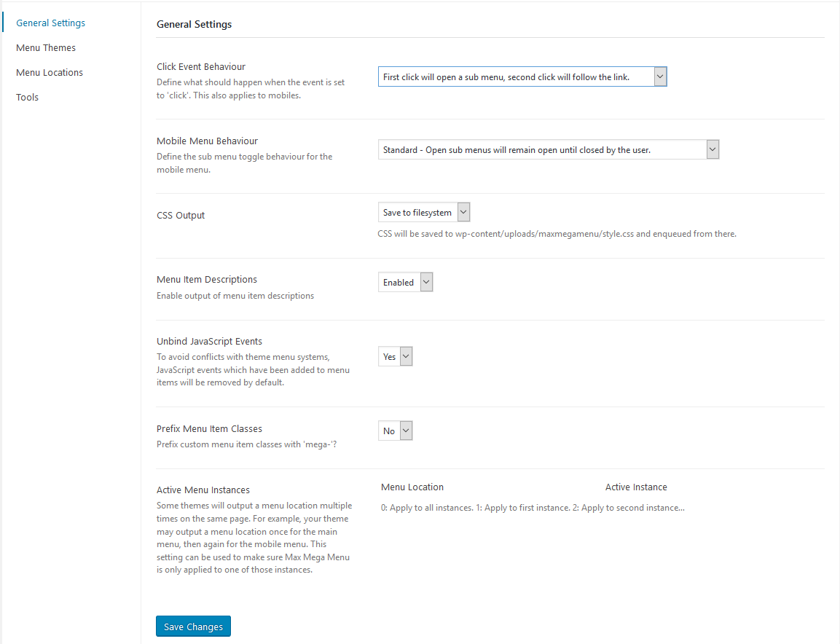Click the Active Instance column header
The height and width of the screenshot is (644, 840).
[637, 487]
